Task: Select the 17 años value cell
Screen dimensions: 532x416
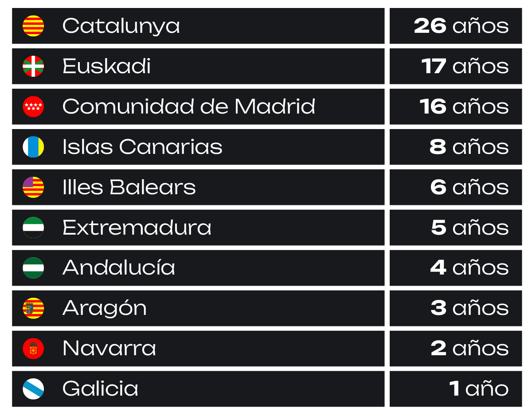Action: [x=456, y=66]
